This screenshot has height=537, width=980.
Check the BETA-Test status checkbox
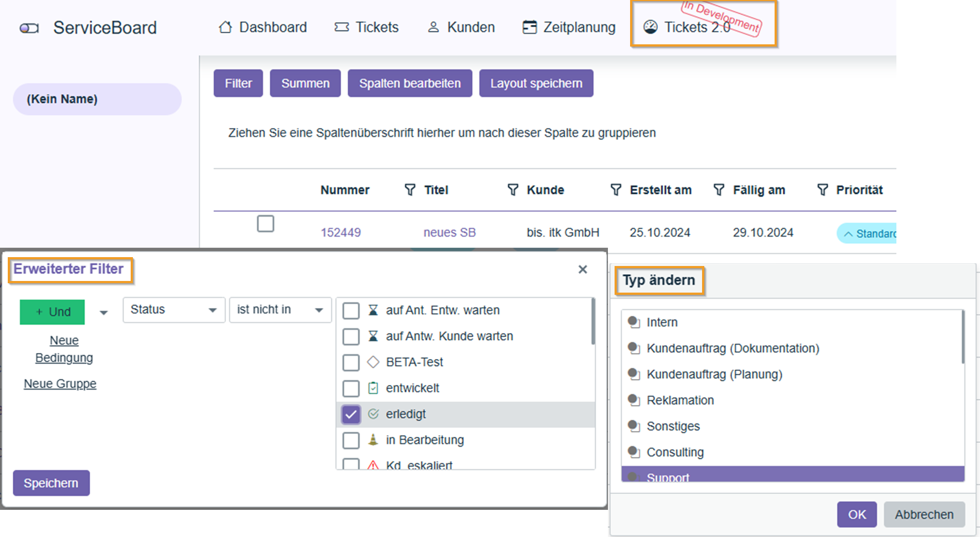pos(351,362)
